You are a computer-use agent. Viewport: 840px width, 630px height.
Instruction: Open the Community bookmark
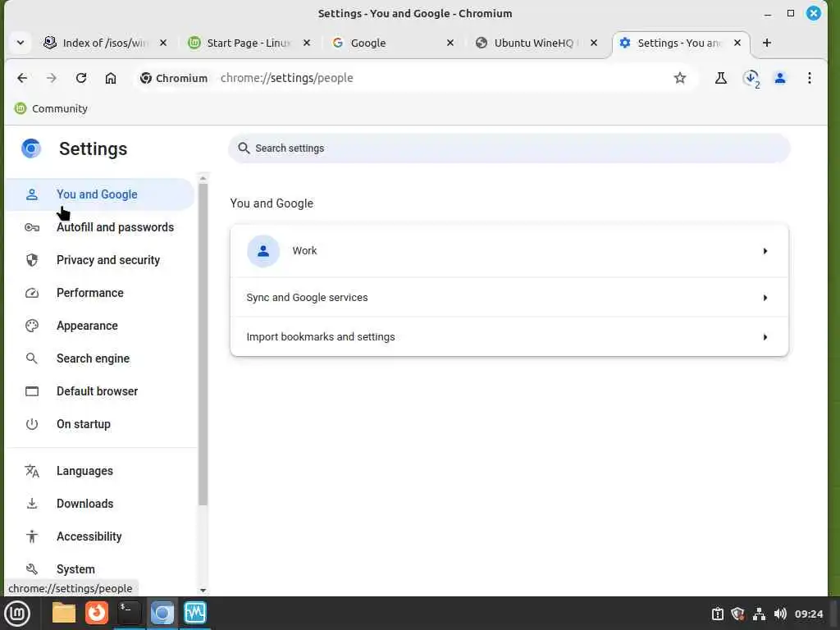pos(51,109)
